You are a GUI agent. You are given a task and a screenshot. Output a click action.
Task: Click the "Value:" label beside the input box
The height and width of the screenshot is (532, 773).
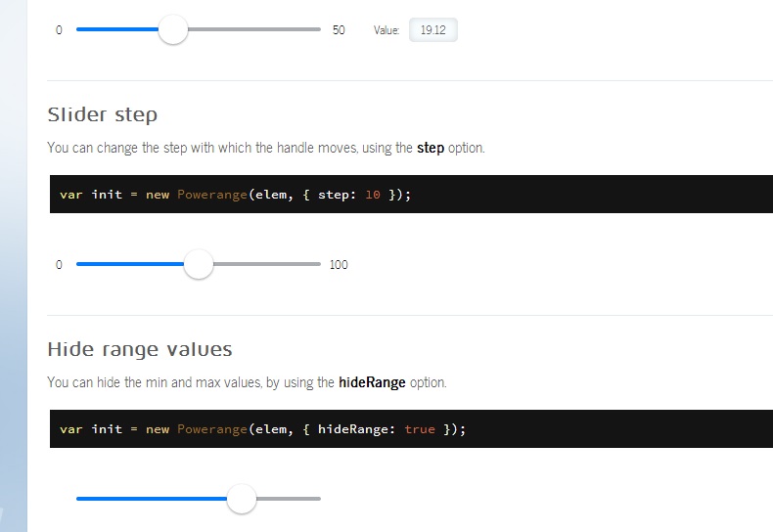coord(386,30)
